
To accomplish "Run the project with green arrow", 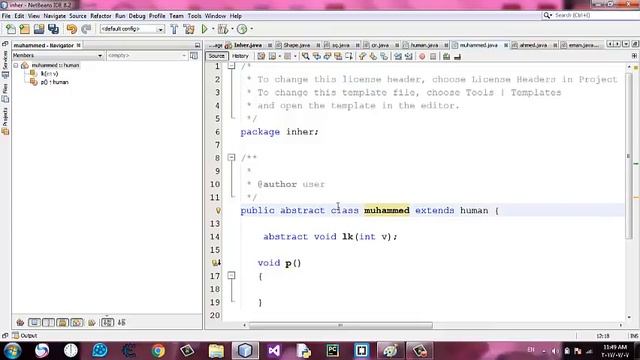I will tap(204, 29).
